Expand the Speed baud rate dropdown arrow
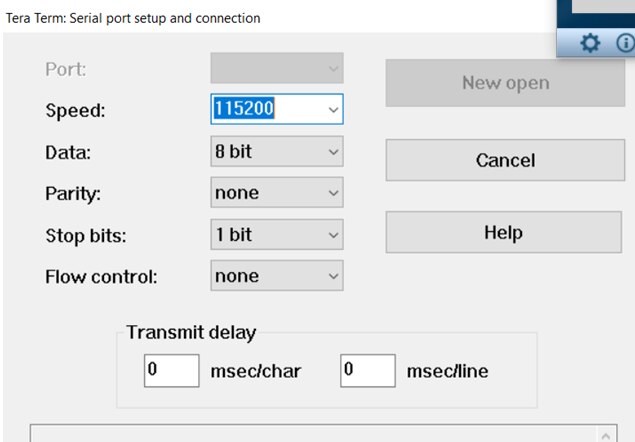 pos(333,109)
